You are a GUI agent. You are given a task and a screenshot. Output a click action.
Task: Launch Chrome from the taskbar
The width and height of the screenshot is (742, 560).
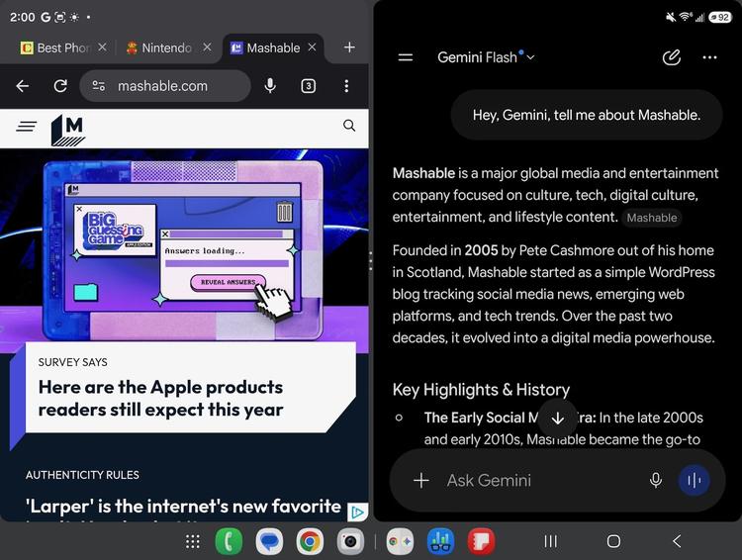[310, 541]
